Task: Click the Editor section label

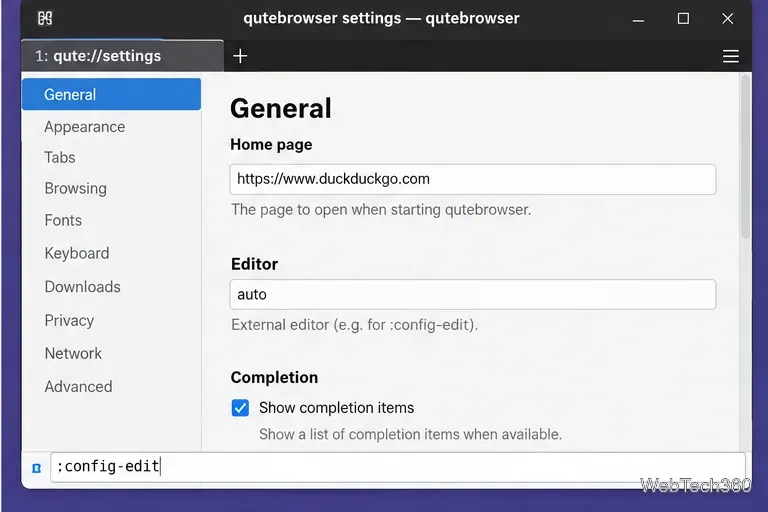Action: pyautogui.click(x=254, y=264)
